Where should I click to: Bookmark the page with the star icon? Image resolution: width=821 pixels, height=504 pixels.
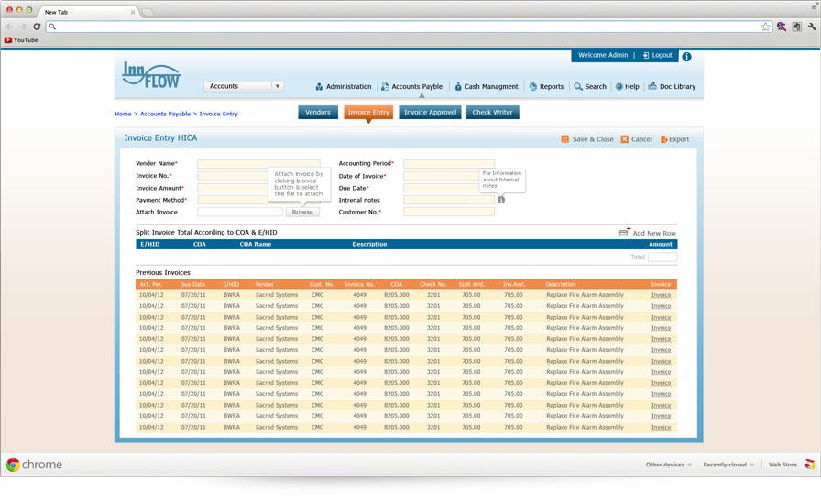(x=765, y=27)
